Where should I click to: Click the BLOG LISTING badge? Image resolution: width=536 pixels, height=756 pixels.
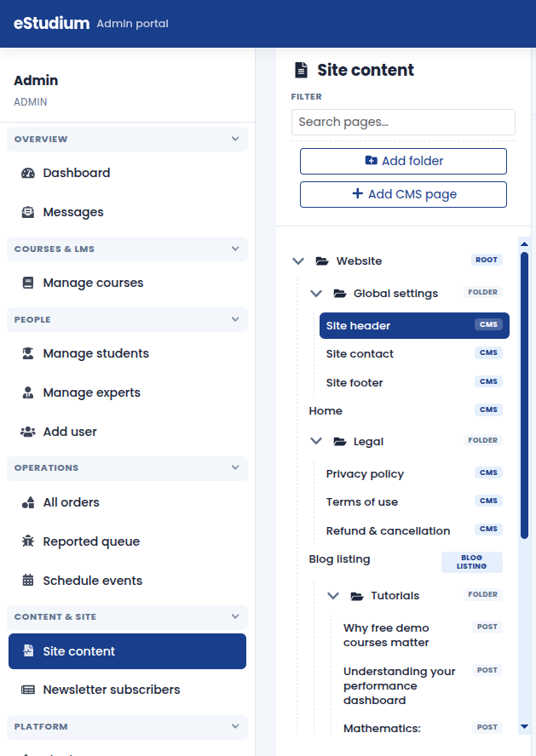coord(472,562)
